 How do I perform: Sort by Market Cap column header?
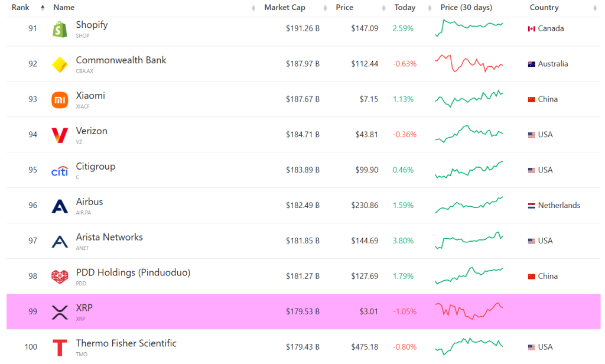[x=284, y=8]
